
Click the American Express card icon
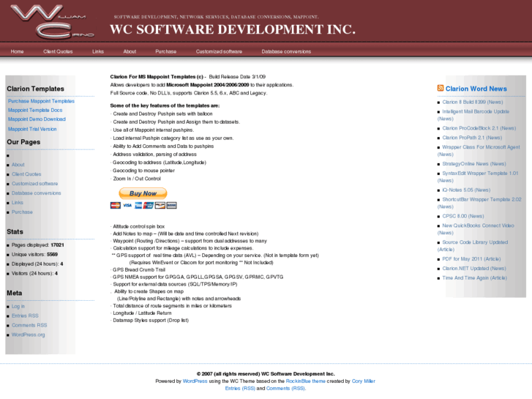[x=138, y=206]
